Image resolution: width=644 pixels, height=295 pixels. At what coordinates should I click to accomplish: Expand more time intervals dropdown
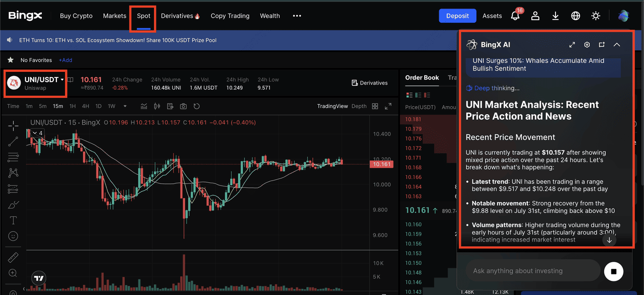[125, 106]
